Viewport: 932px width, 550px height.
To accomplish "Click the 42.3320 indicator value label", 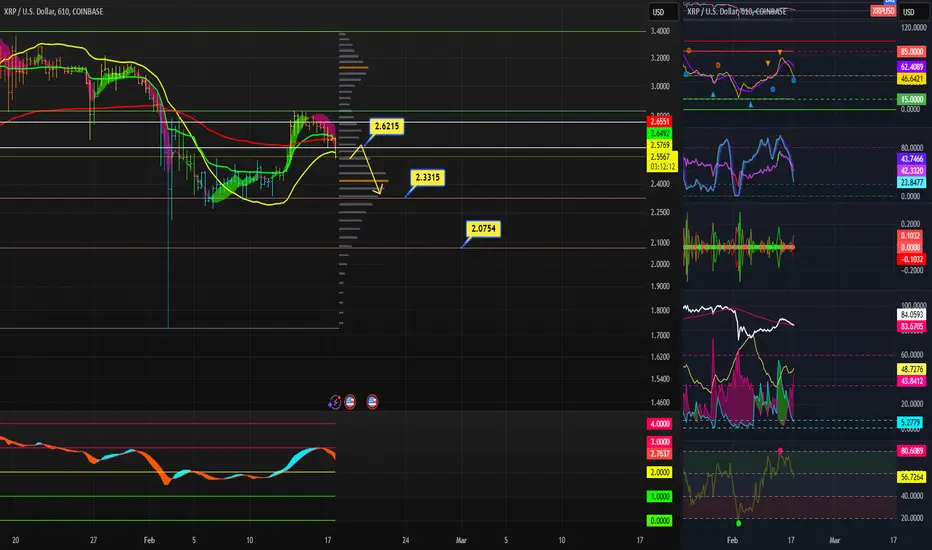I will [911, 171].
